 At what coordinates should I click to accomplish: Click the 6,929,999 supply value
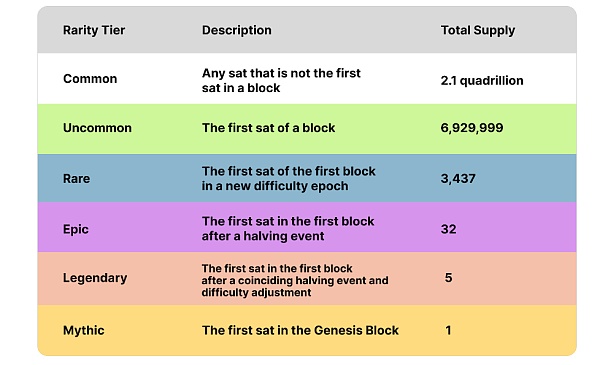[471, 128]
